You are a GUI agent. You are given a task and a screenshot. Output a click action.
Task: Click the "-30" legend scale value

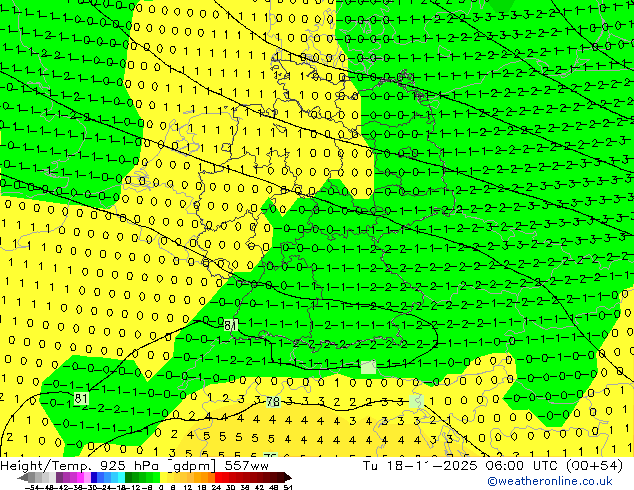[91, 488]
